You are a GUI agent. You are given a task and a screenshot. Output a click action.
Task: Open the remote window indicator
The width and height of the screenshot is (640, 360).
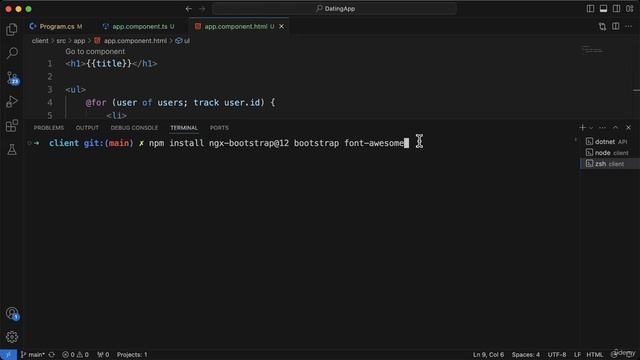(8, 355)
